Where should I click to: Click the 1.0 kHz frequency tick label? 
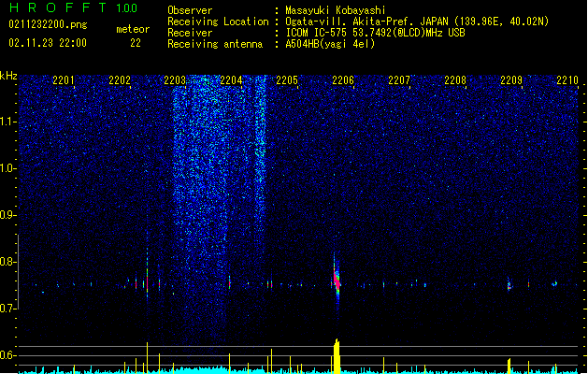coord(8,168)
